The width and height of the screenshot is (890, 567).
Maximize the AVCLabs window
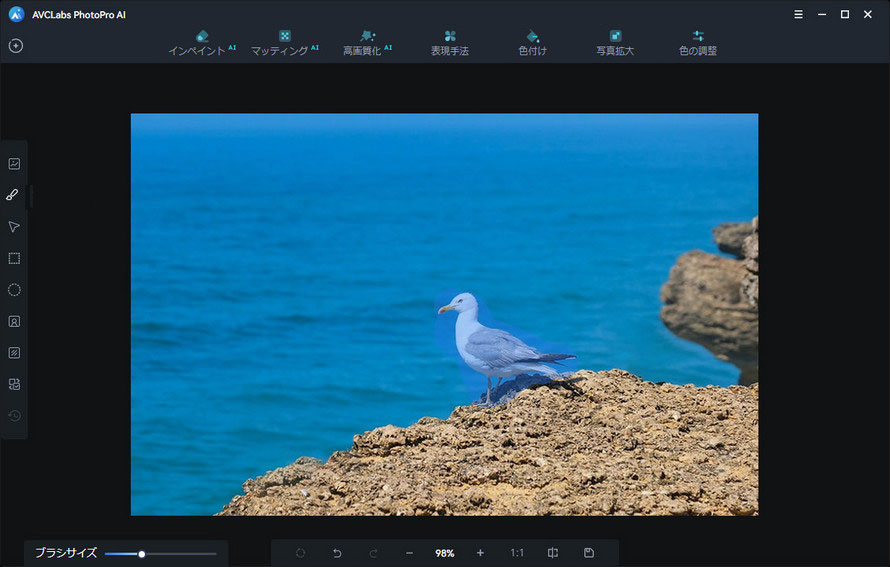pos(845,15)
